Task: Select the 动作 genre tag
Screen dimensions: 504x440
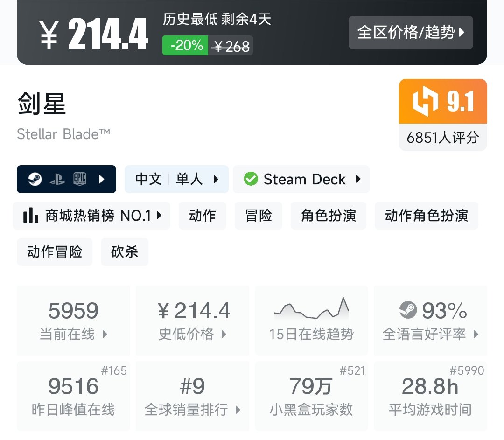Action: pyautogui.click(x=202, y=216)
